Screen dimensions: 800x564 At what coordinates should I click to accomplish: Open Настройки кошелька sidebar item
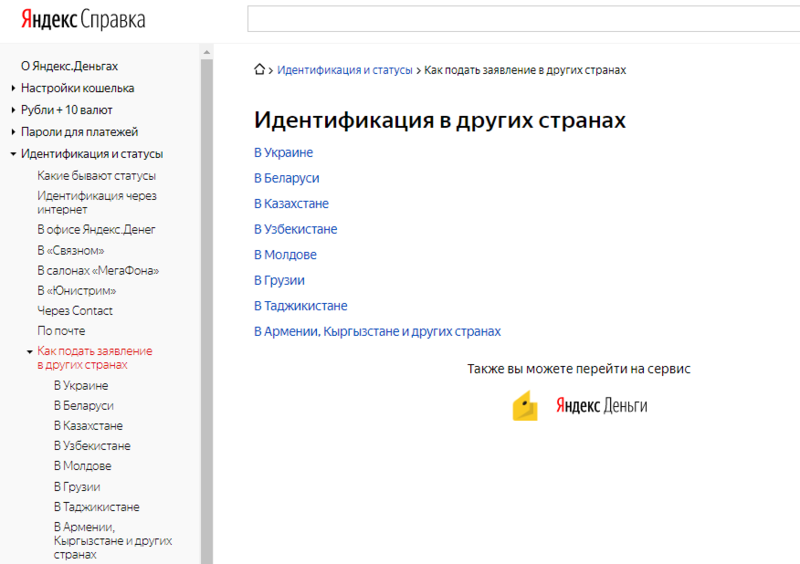coord(78,88)
